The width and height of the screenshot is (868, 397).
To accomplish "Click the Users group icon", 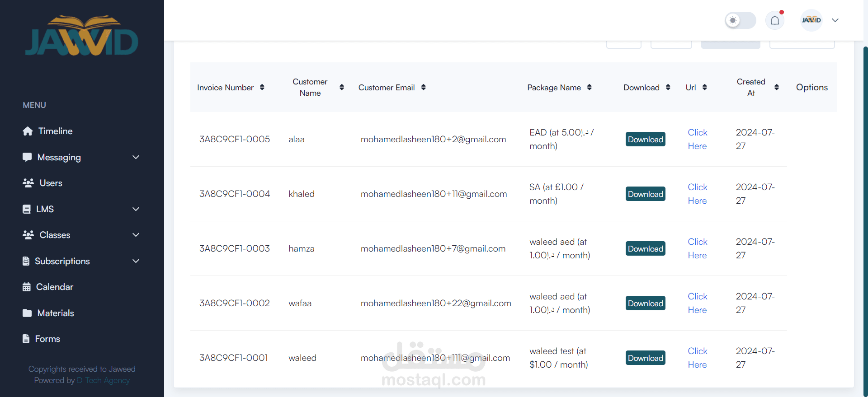I will [28, 183].
